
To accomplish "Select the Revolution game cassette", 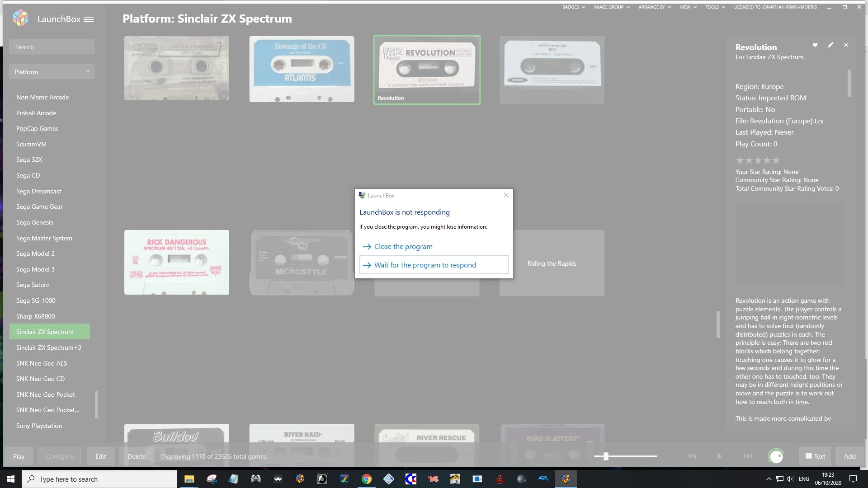I will click(427, 70).
